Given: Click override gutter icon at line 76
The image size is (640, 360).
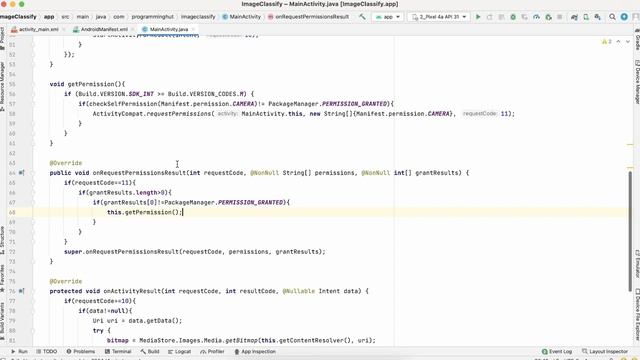Looking at the screenshot, I should 21,291.
